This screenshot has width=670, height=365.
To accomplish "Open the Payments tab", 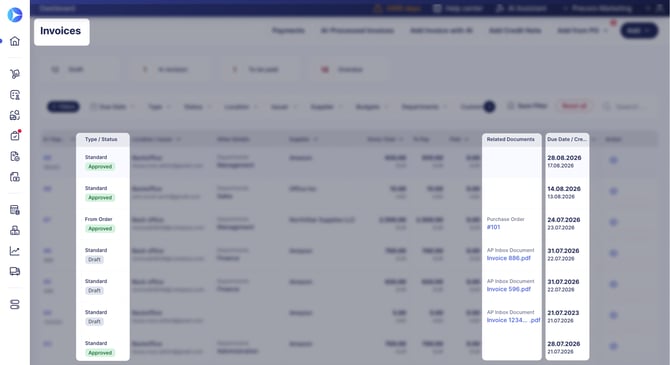I will [288, 30].
